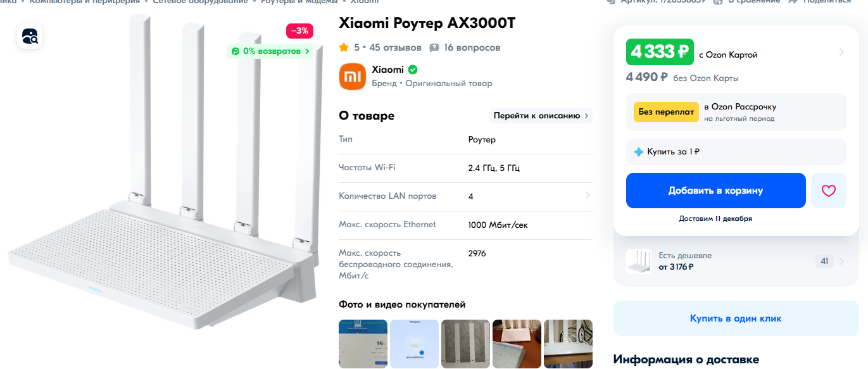
Task: Expand Количество LAN портов row chevron
Action: point(588,196)
